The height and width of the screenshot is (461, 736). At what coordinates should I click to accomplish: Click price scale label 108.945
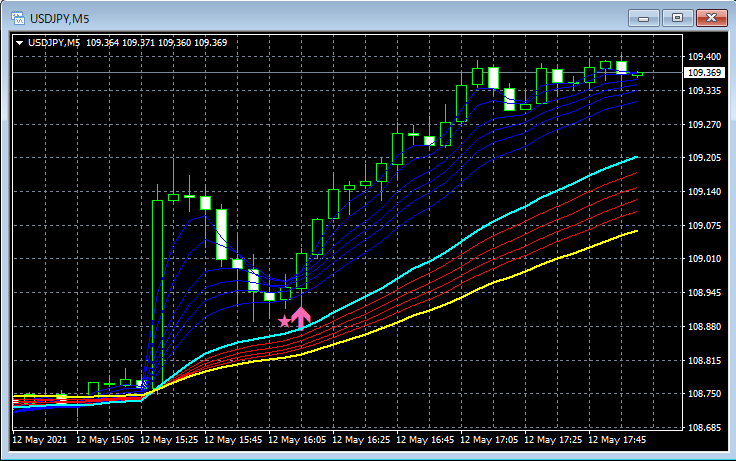pyautogui.click(x=704, y=292)
